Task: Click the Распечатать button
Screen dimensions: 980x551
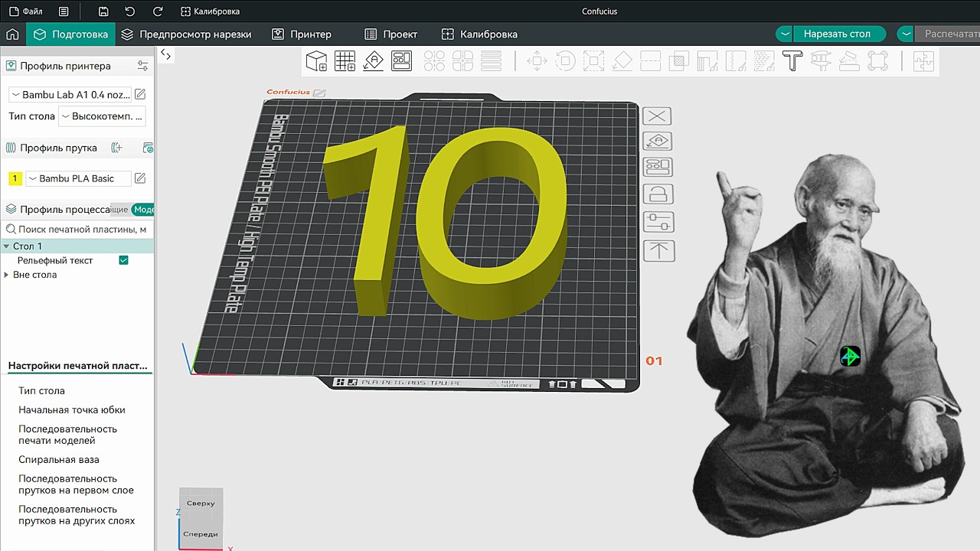Action: click(x=947, y=34)
